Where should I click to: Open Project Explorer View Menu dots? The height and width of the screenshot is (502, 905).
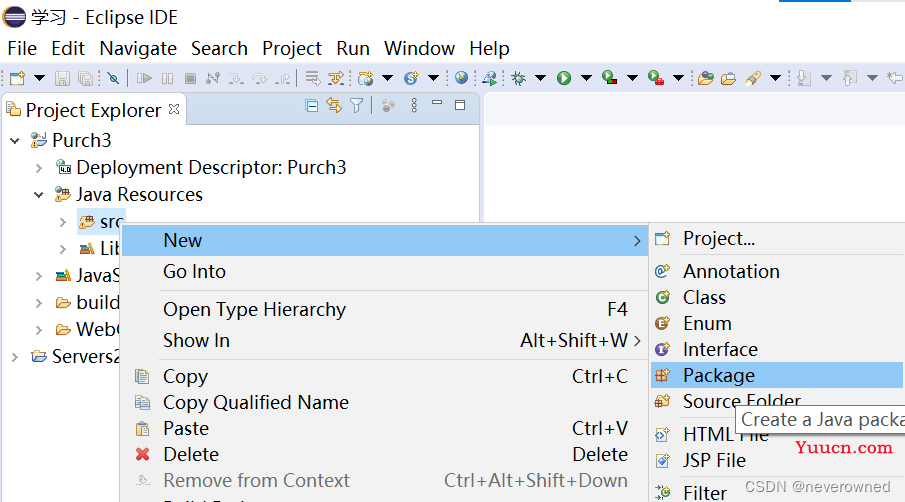click(x=414, y=106)
